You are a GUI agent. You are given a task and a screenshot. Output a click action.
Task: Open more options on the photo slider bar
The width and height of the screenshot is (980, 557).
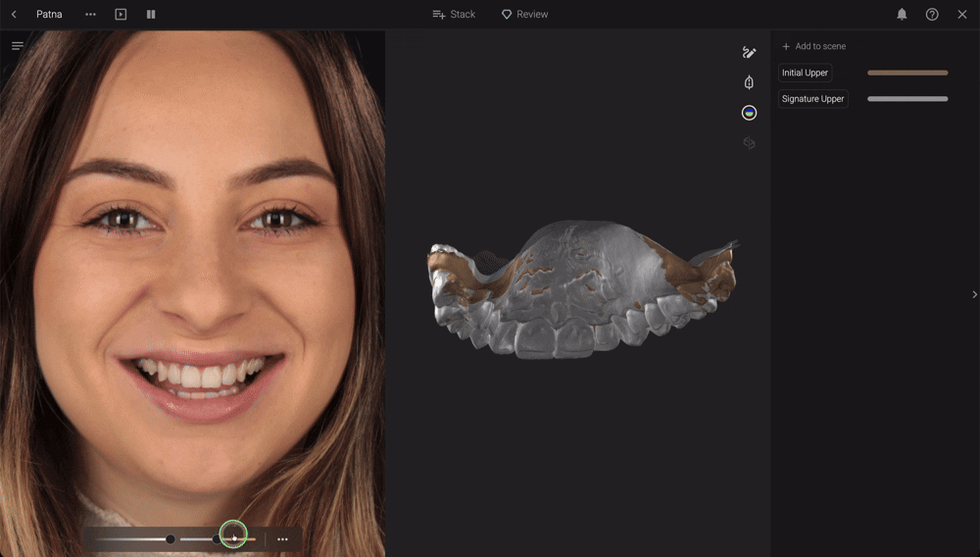[x=282, y=539]
